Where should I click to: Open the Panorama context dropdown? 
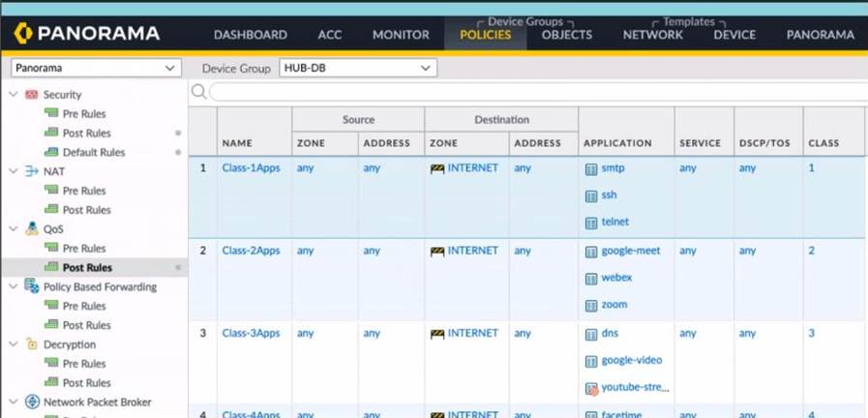pos(95,69)
